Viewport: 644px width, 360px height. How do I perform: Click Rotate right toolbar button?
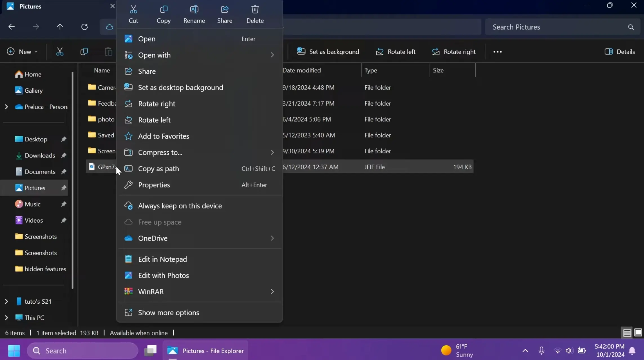click(454, 52)
